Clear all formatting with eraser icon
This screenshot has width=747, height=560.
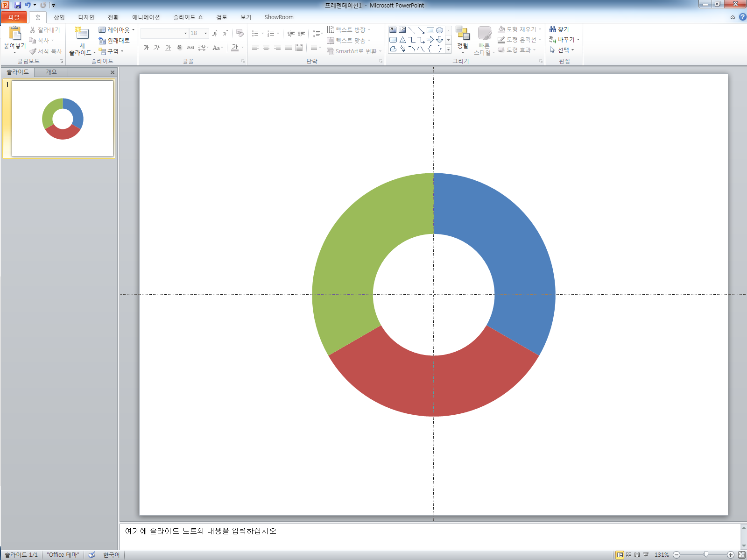coord(240,33)
